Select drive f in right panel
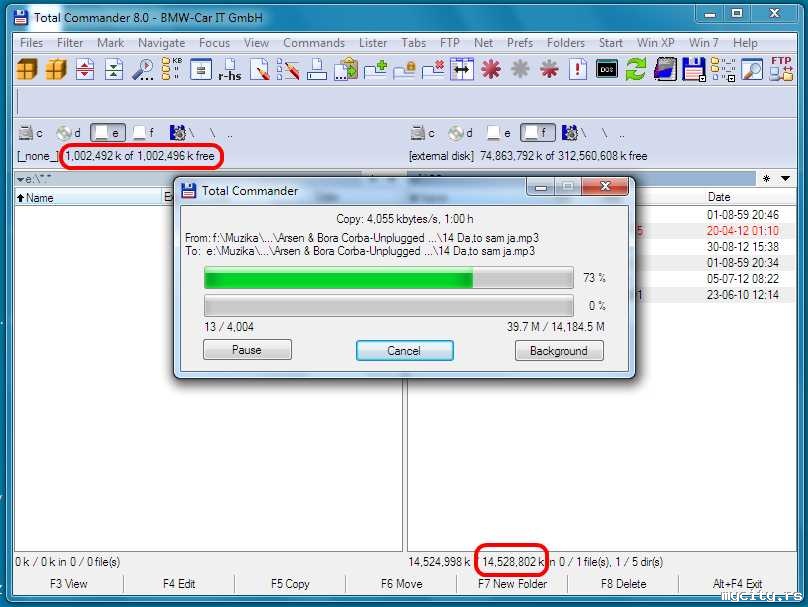 [x=538, y=133]
